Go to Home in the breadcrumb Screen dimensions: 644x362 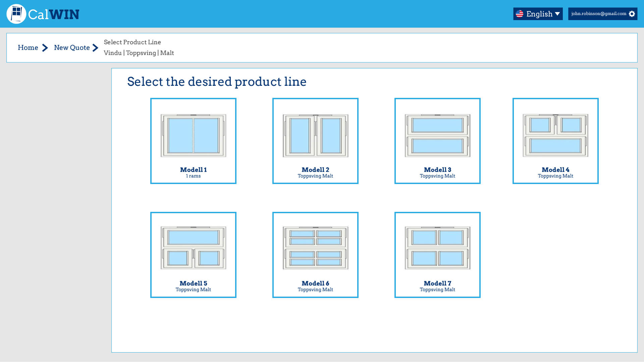(28, 48)
